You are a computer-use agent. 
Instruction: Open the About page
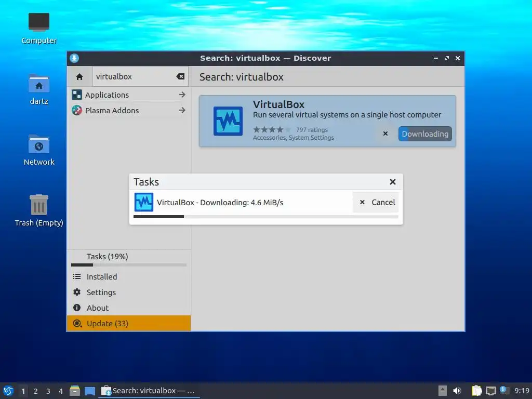tap(129, 308)
